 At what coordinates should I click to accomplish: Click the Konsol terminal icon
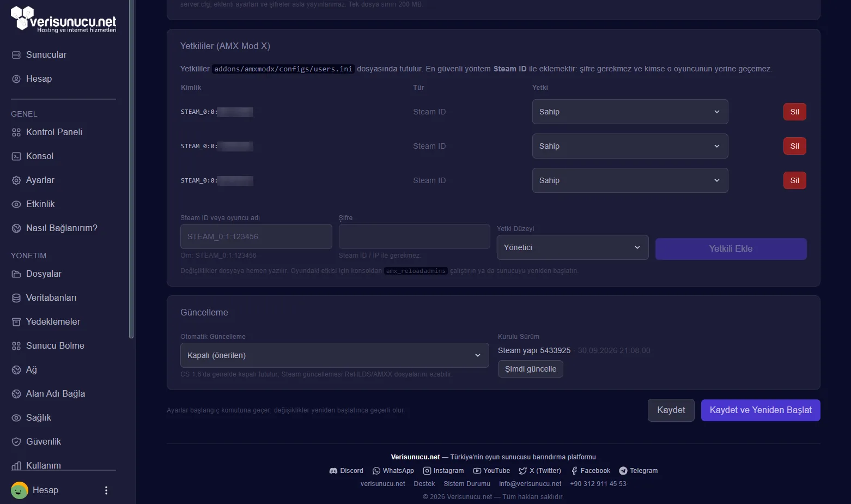click(16, 156)
